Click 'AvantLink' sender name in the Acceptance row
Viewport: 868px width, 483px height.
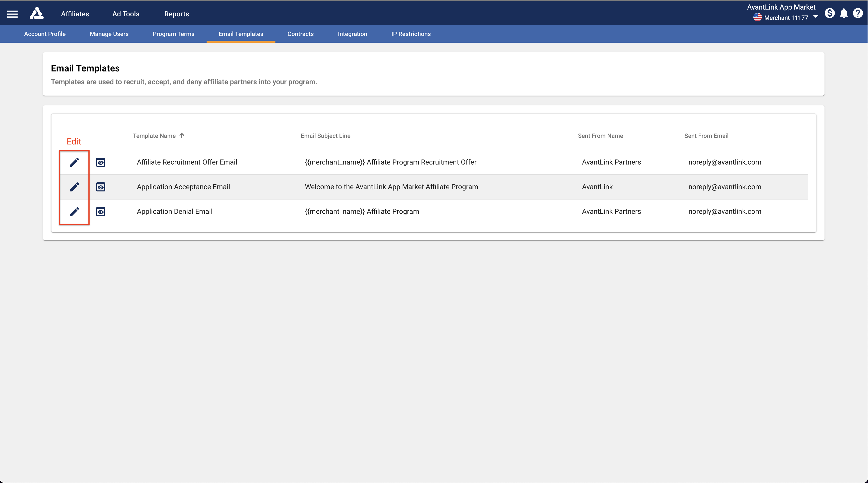pos(597,187)
